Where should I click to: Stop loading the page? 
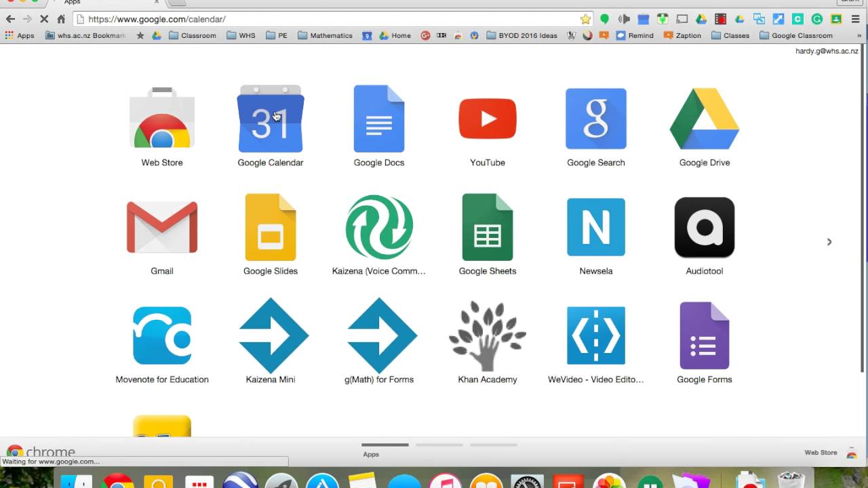pyautogui.click(x=44, y=19)
